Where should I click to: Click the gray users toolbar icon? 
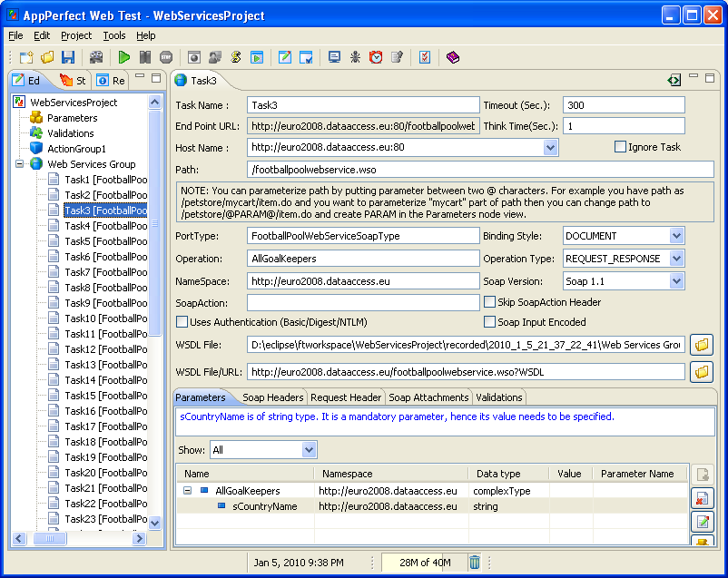click(x=215, y=57)
